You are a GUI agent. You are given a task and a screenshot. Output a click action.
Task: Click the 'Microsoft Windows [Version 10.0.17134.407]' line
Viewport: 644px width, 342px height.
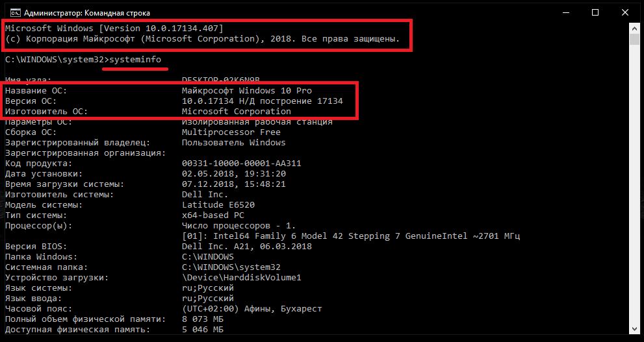(114, 29)
